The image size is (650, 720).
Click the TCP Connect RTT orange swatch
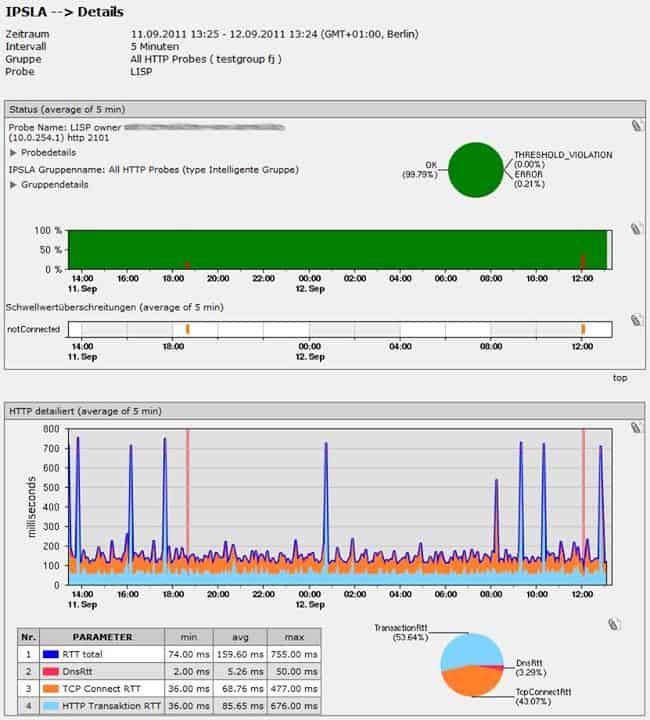50,689
